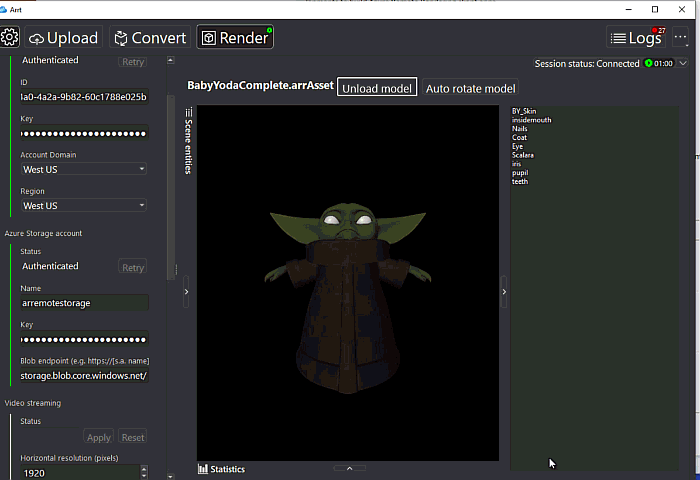Open the Logs panel
The image size is (700, 480).
[x=636, y=38]
